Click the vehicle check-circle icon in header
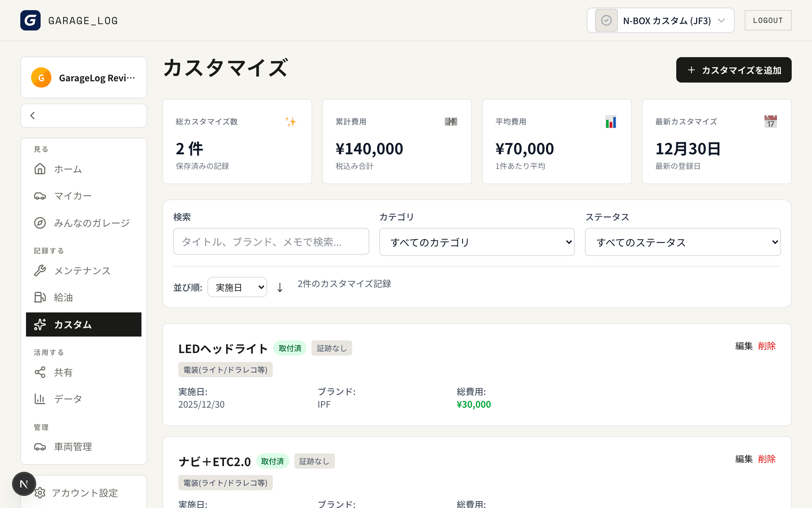The height and width of the screenshot is (508, 812). (606, 21)
